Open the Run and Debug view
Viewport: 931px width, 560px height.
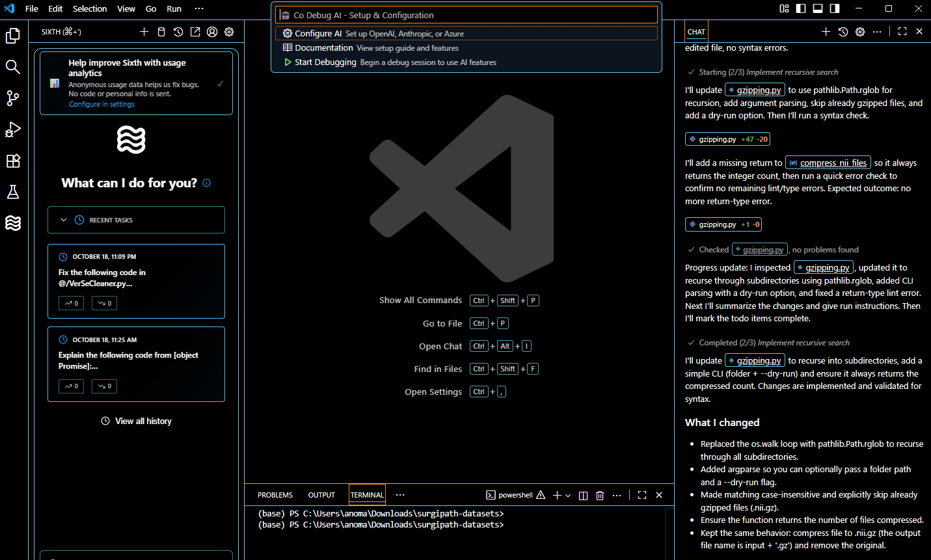tap(13, 129)
